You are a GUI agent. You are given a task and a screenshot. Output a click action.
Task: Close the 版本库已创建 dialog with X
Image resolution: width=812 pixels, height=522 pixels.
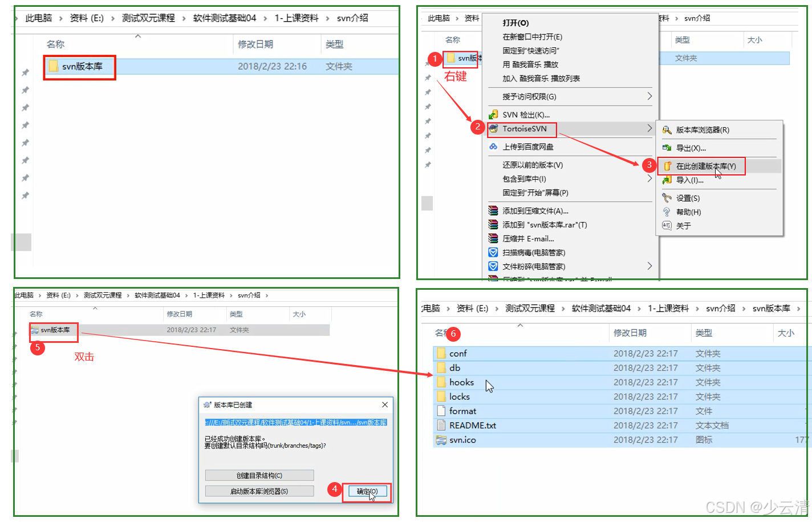pyautogui.click(x=385, y=404)
